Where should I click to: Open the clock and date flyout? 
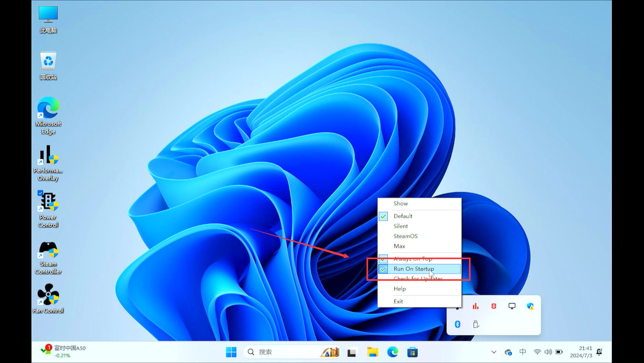(x=581, y=352)
